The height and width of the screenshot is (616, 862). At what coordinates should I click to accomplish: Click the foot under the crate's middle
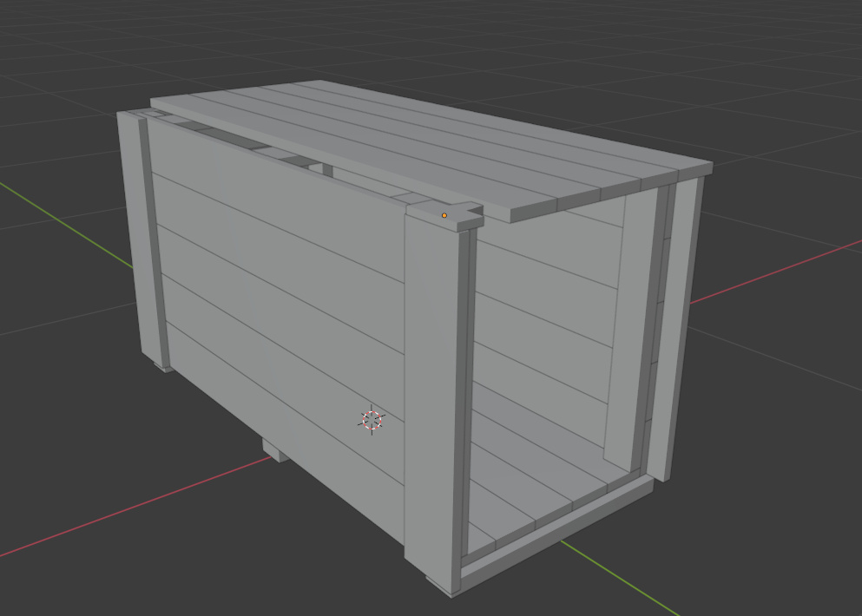click(275, 451)
